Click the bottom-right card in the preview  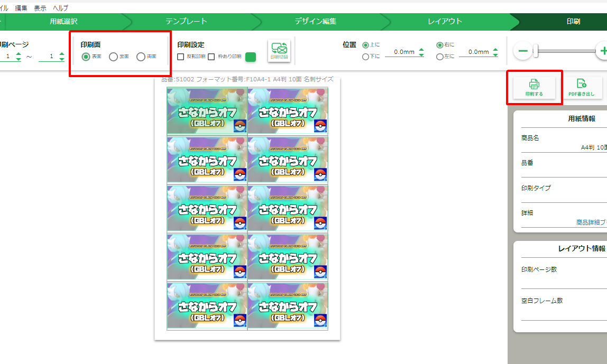(x=288, y=306)
